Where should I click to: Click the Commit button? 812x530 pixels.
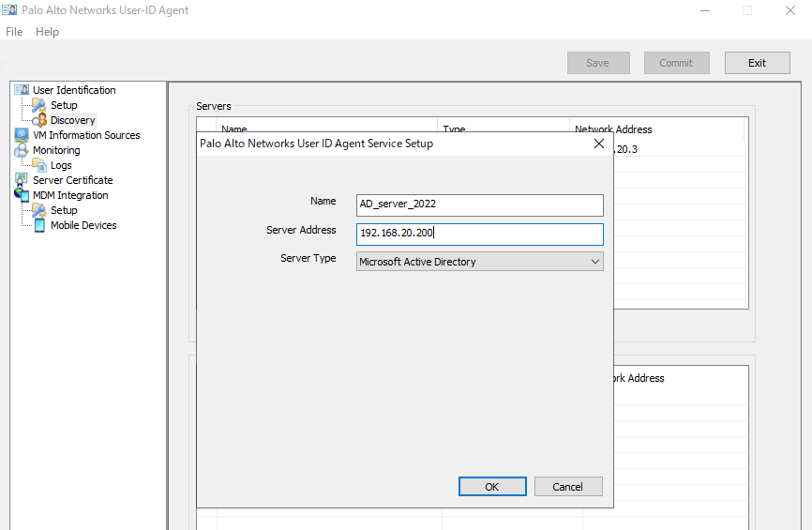pos(676,63)
